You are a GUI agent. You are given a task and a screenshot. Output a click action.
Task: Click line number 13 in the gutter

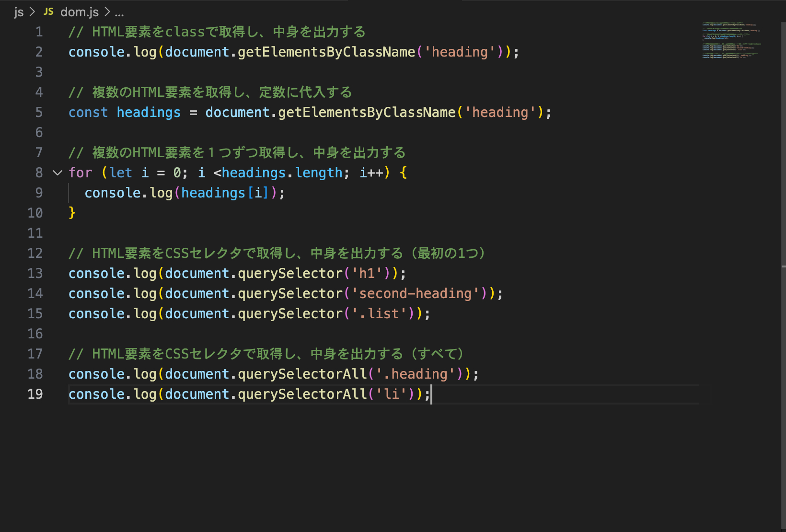[35, 274]
